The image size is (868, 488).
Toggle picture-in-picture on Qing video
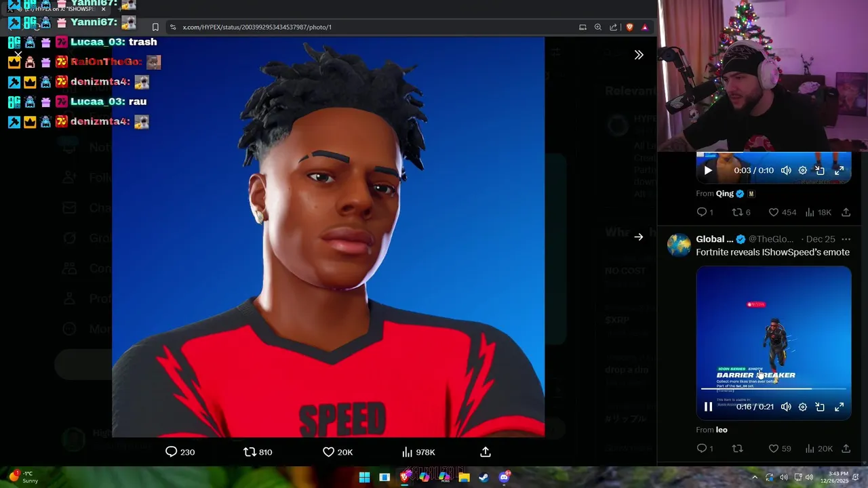[820, 171]
